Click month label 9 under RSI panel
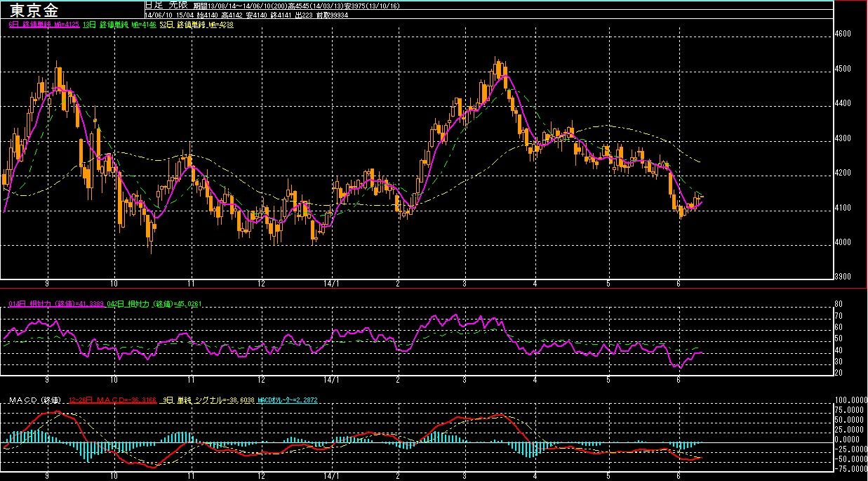Screen dimensions: 868x481 (x=46, y=380)
